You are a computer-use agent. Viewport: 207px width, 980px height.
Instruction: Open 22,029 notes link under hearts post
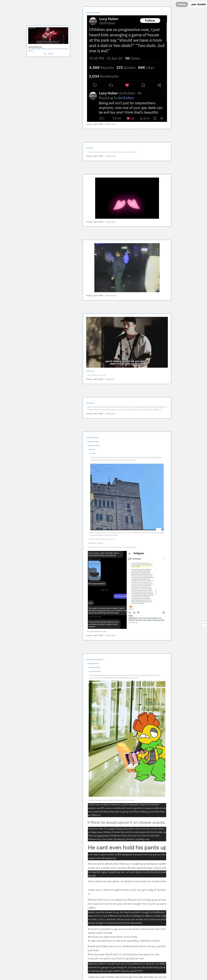[x=110, y=222]
